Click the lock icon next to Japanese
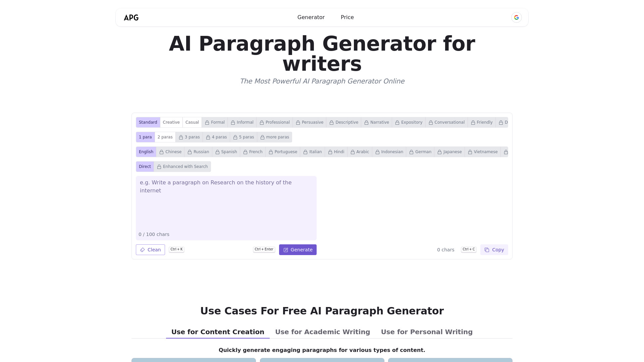Image resolution: width=644 pixels, height=362 pixels. pos(440,152)
